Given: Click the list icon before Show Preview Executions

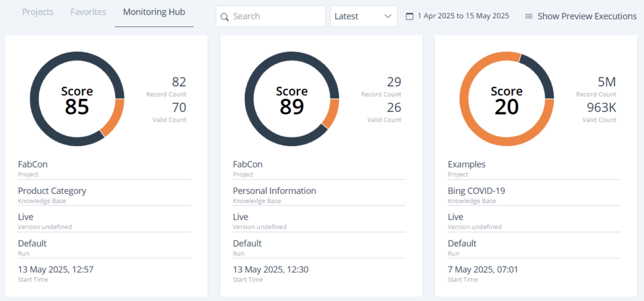Looking at the screenshot, I should [529, 16].
